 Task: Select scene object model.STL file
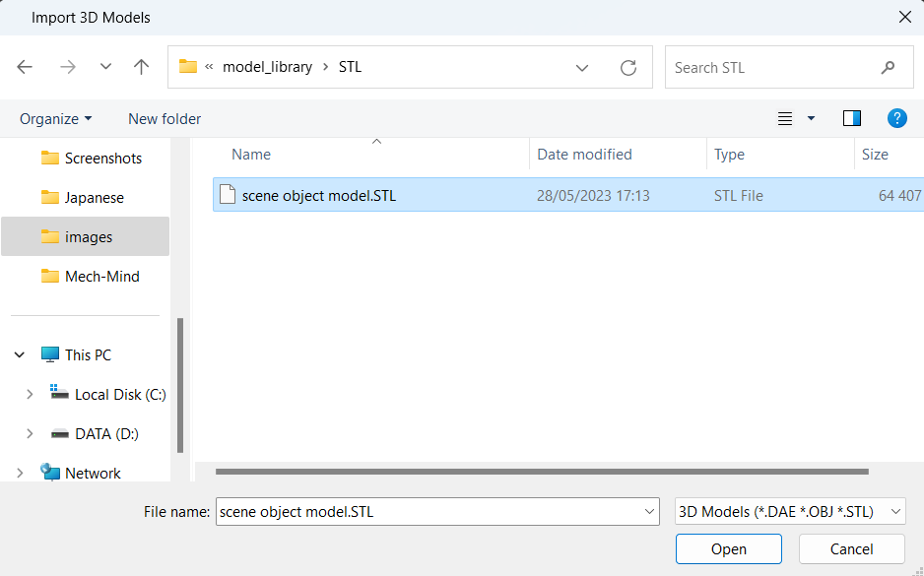tap(568, 195)
